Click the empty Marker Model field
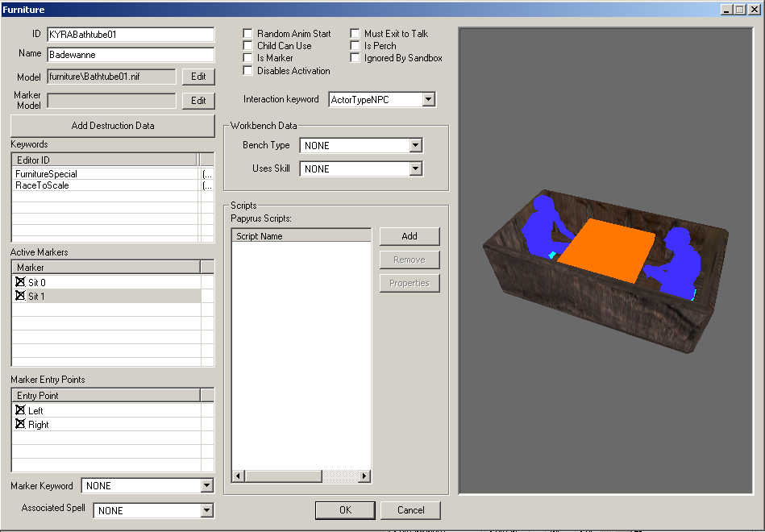This screenshot has width=765, height=532. click(x=112, y=101)
